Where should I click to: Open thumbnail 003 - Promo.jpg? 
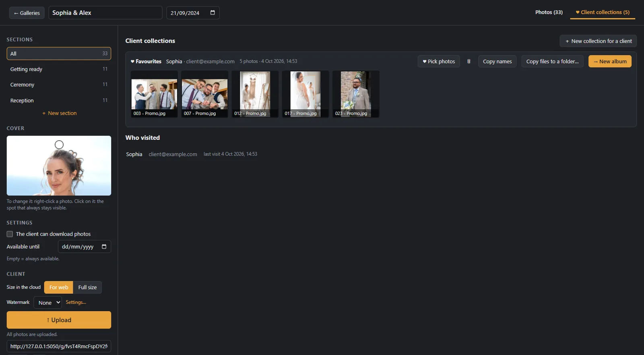coord(154,94)
